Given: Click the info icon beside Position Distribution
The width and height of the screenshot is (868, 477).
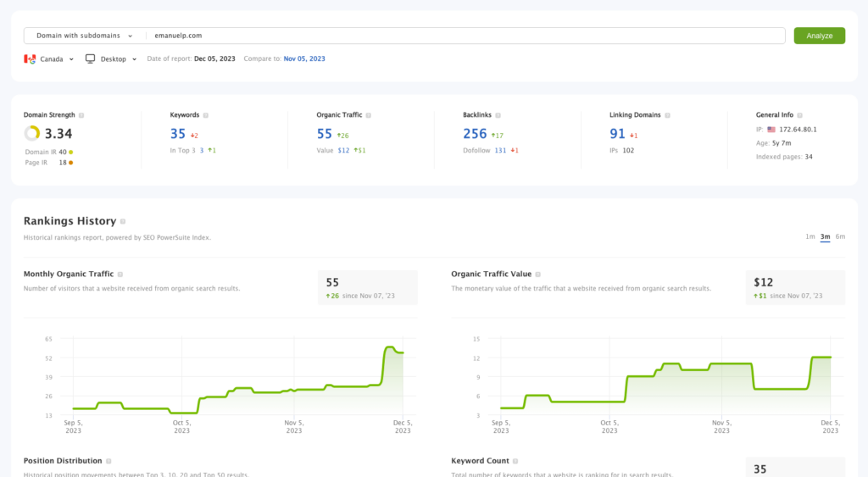Looking at the screenshot, I should [108, 461].
